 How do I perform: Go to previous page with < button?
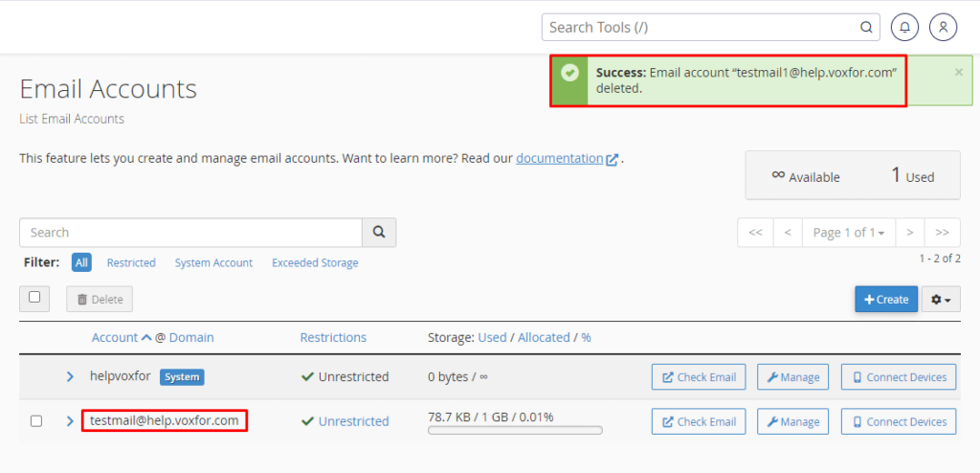pos(789,232)
